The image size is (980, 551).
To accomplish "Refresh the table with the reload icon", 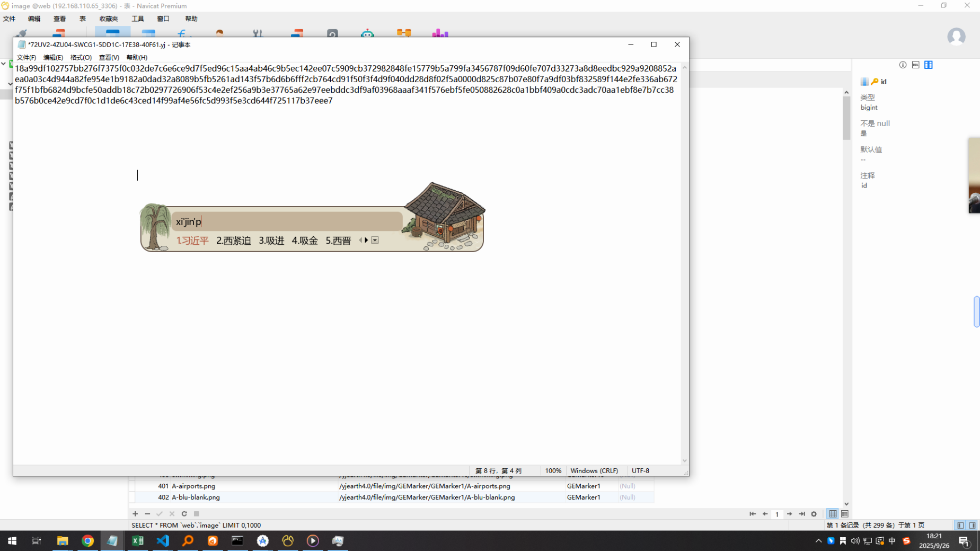I will click(184, 513).
